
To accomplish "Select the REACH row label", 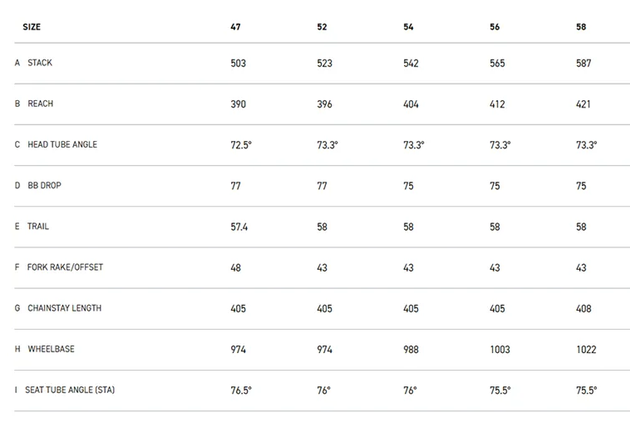I will 40,104.
